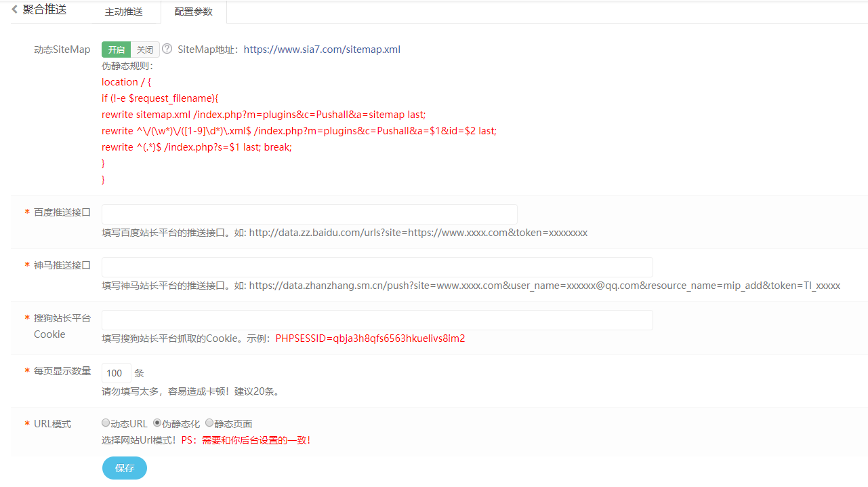Click the 聚合推送 page title
Image resolution: width=868 pixels, height=487 pixels.
point(45,9)
